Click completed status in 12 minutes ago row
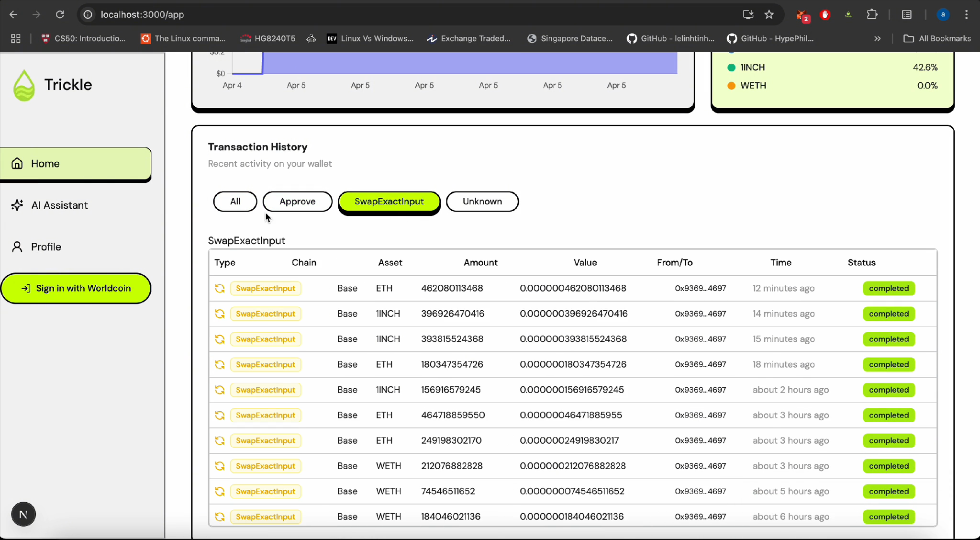The width and height of the screenshot is (980, 540). (x=889, y=288)
